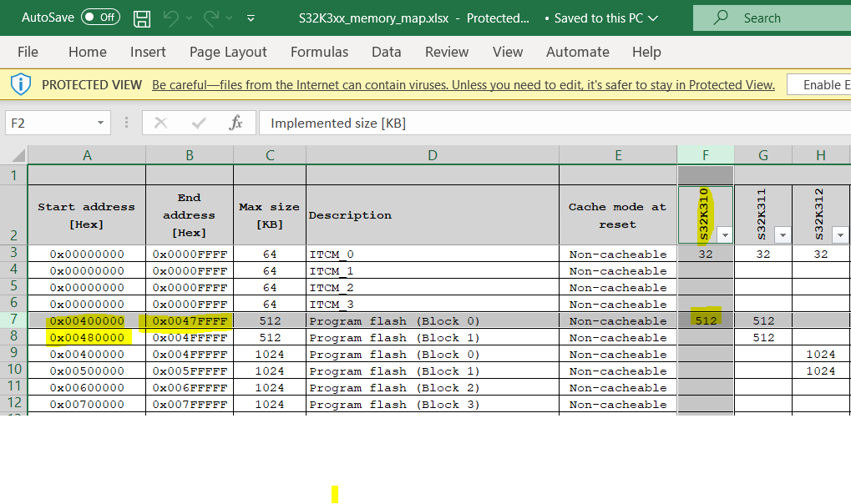The height and width of the screenshot is (504, 851).
Task: Click the Select All corner of the worksheet
Action: pos(18,154)
